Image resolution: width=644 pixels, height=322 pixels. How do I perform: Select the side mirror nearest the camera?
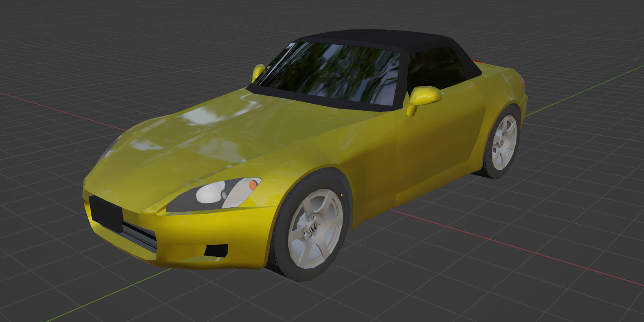[423, 97]
